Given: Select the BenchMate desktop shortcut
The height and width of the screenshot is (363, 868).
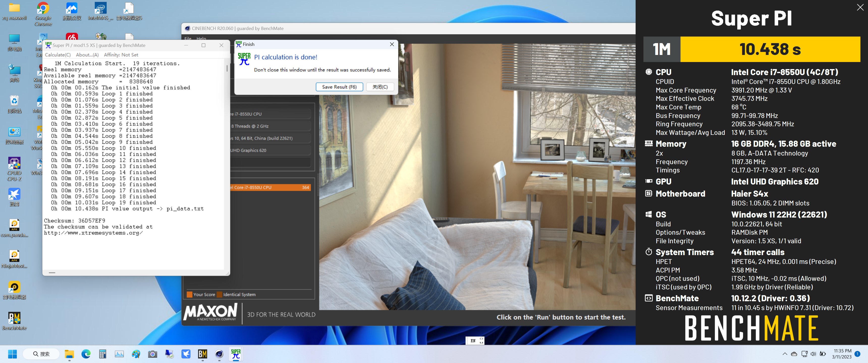Looking at the screenshot, I should click(14, 321).
